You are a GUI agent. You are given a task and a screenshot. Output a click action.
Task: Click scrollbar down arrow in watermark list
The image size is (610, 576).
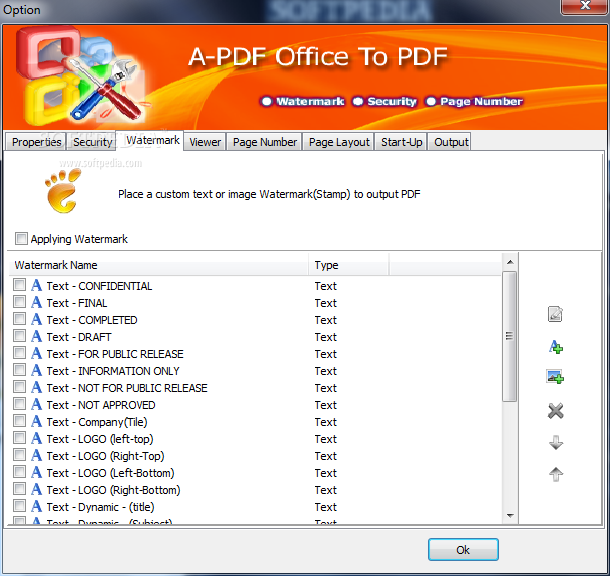[x=510, y=516]
